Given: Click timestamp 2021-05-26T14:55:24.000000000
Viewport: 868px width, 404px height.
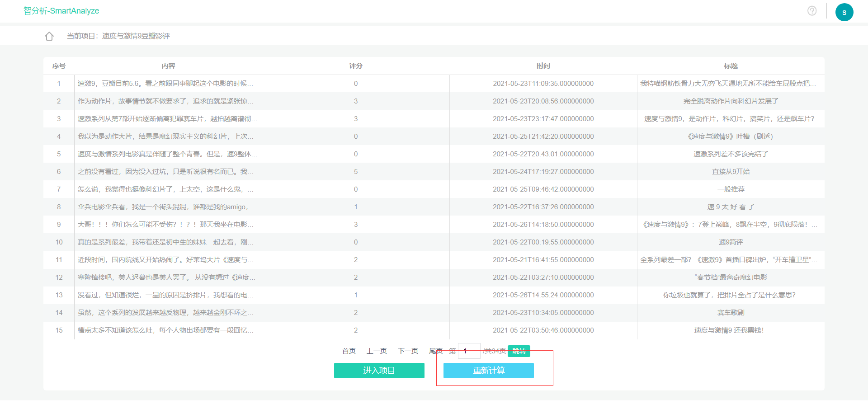Looking at the screenshot, I should pyautogui.click(x=543, y=295).
